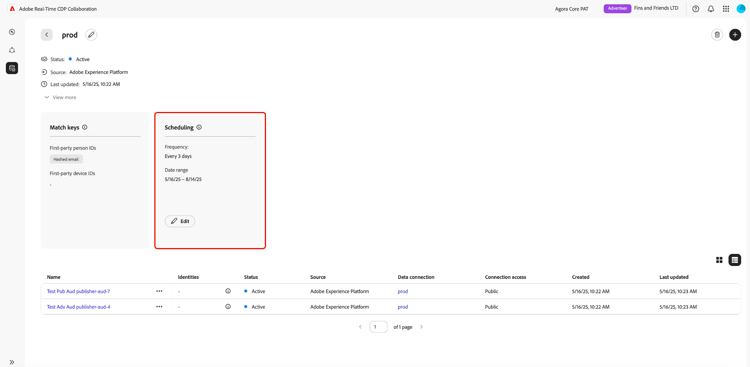
Task: Go to next page of table
Action: (x=421, y=327)
